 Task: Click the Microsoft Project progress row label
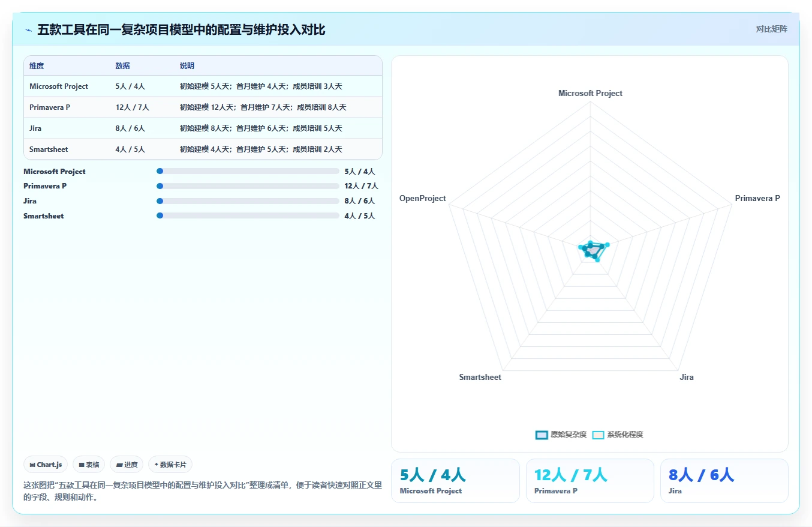(x=55, y=172)
